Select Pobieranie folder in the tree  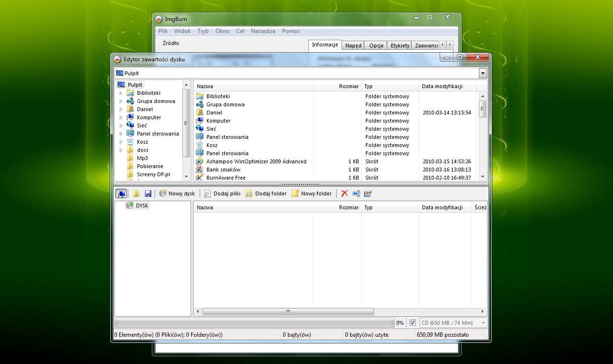(x=150, y=166)
